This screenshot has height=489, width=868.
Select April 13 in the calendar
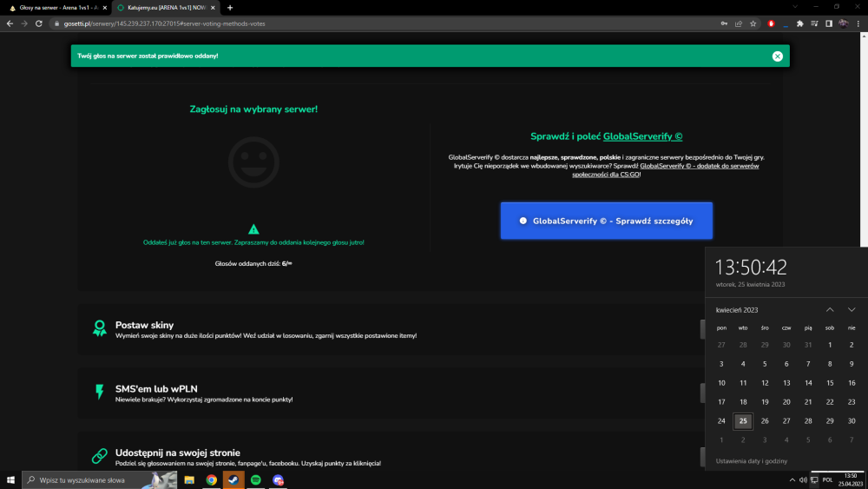786,383
